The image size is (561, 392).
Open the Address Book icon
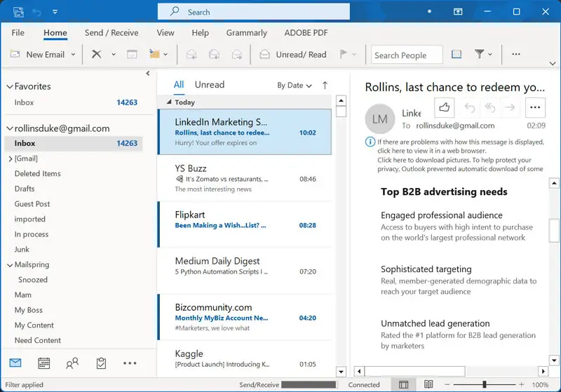[457, 55]
